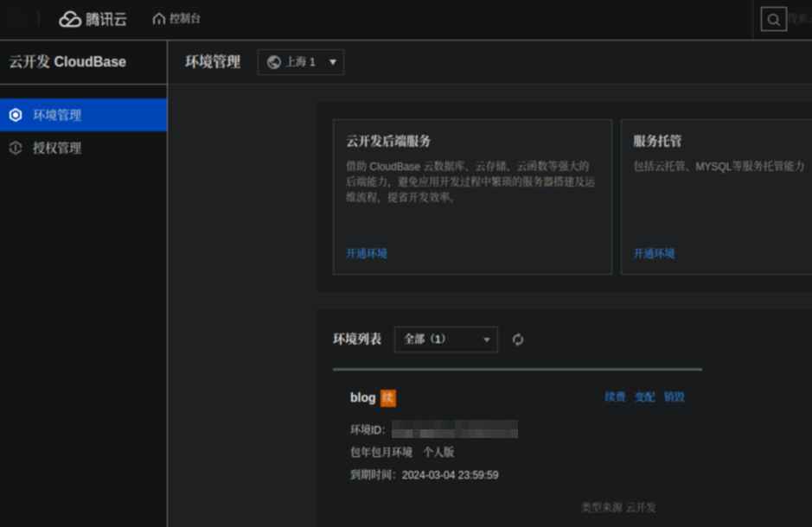Click the expiry time 2024-03-04 23:59:59
This screenshot has height=527, width=812.
[450, 475]
